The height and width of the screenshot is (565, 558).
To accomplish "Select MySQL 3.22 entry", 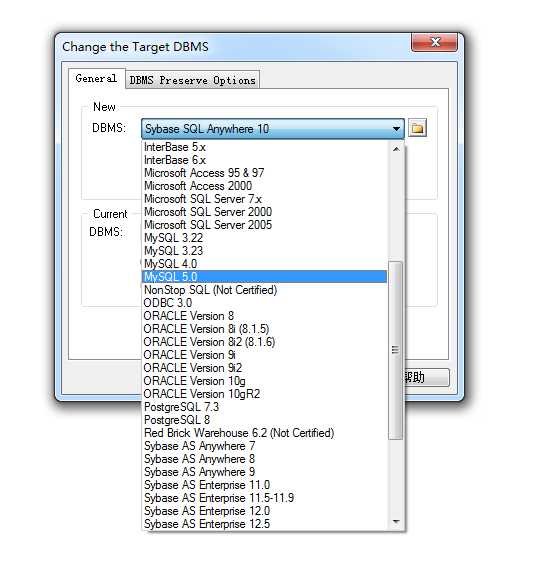I will 265,238.
